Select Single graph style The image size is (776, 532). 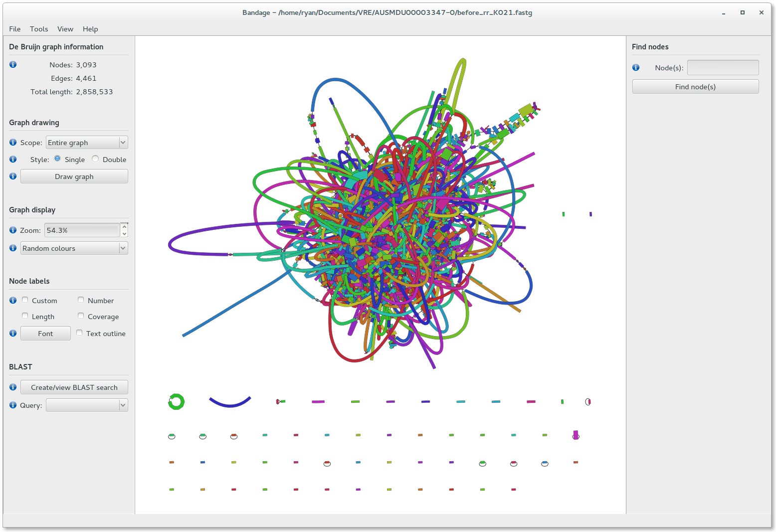[x=57, y=159]
